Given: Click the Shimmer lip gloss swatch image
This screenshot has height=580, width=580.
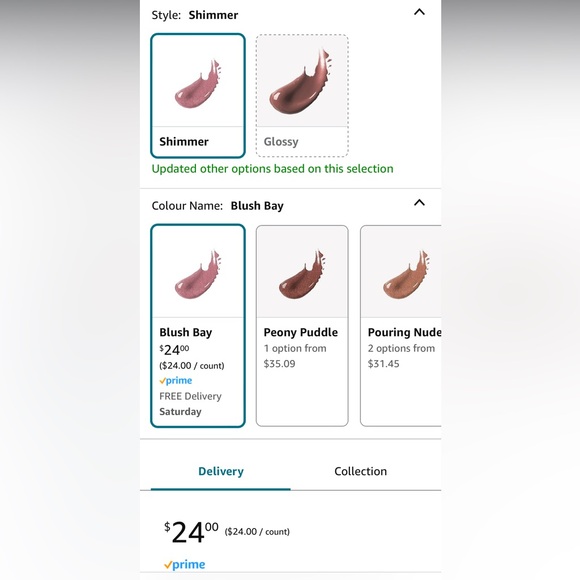Looking at the screenshot, I should pos(198,84).
